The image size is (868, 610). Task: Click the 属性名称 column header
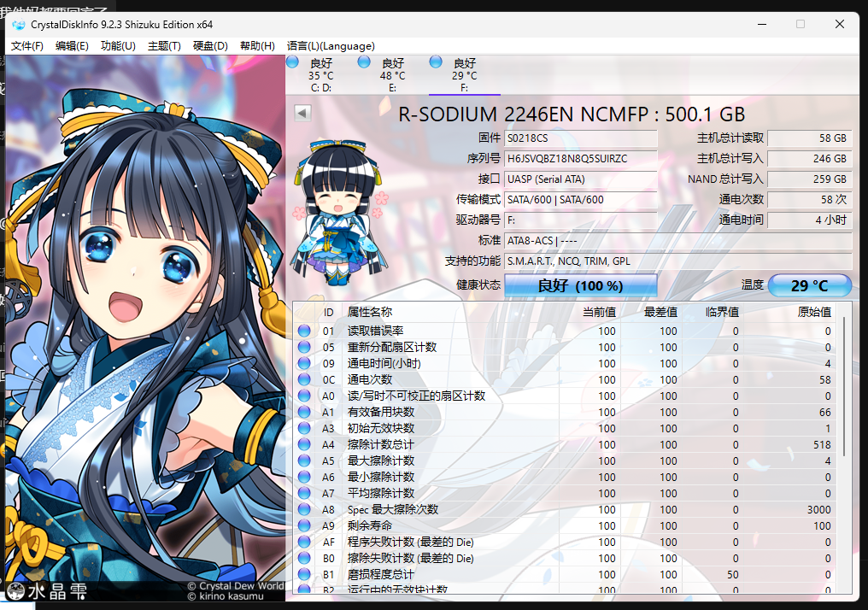450,312
